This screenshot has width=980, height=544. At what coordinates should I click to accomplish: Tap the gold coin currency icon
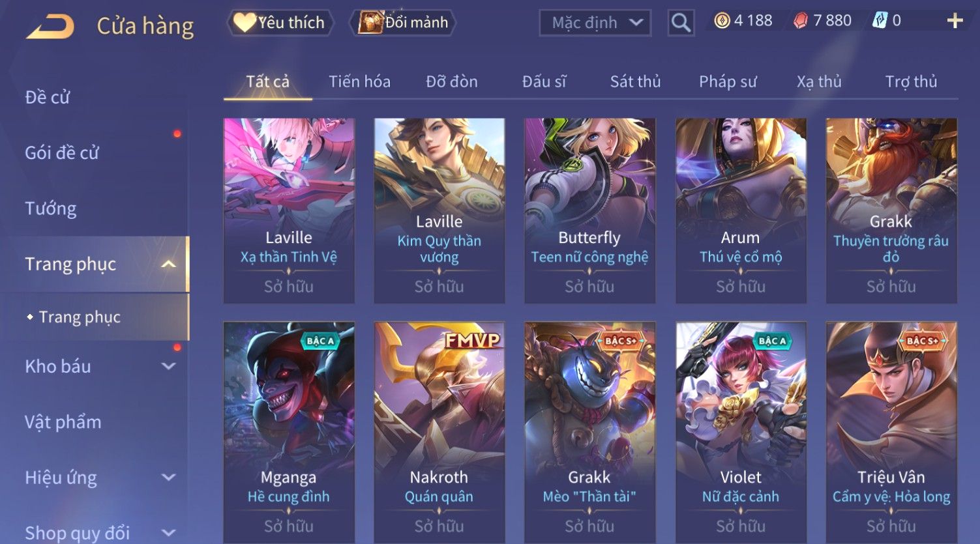[x=722, y=21]
